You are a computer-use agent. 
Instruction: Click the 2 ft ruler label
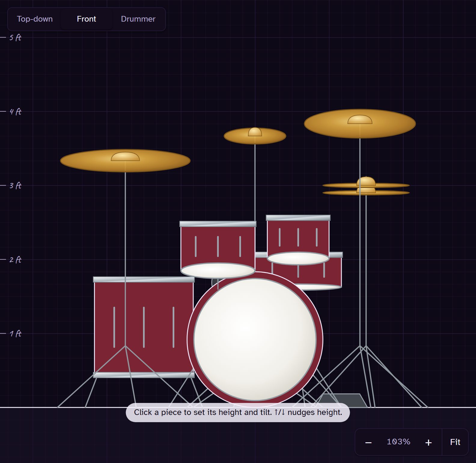(15, 260)
